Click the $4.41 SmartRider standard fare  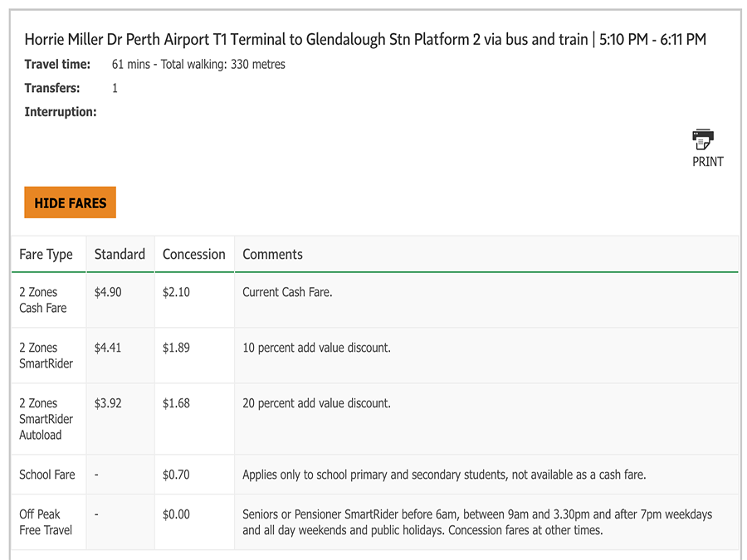(108, 348)
